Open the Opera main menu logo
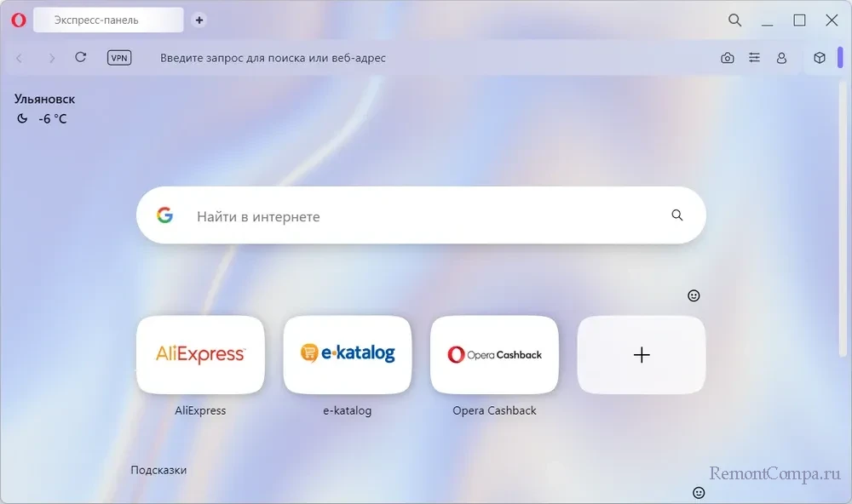The height and width of the screenshot is (504, 852). tap(19, 20)
